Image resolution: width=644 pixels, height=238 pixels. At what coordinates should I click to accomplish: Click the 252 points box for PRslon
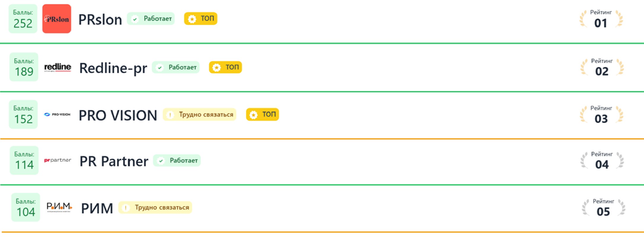[x=23, y=19]
